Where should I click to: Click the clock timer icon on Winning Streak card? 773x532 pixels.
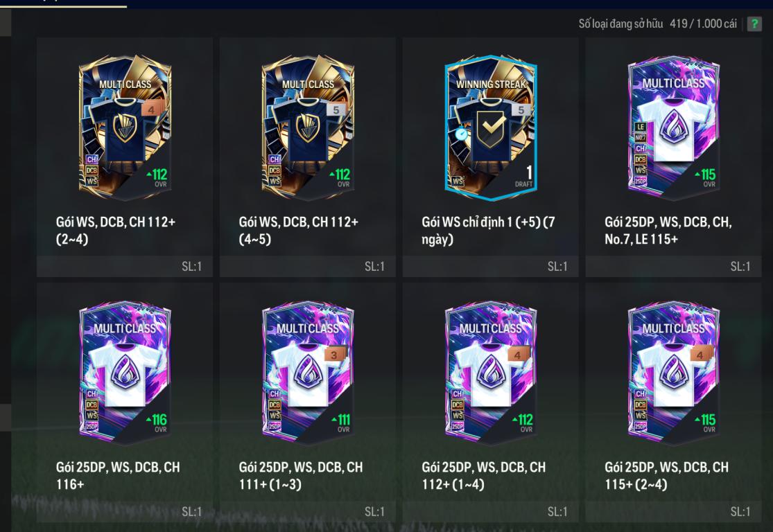point(462,134)
